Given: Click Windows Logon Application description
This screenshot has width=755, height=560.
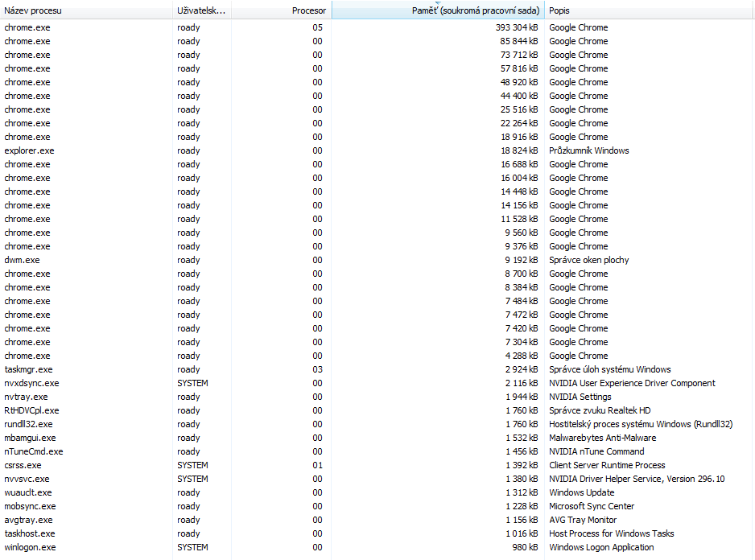Looking at the screenshot, I should pos(601,547).
